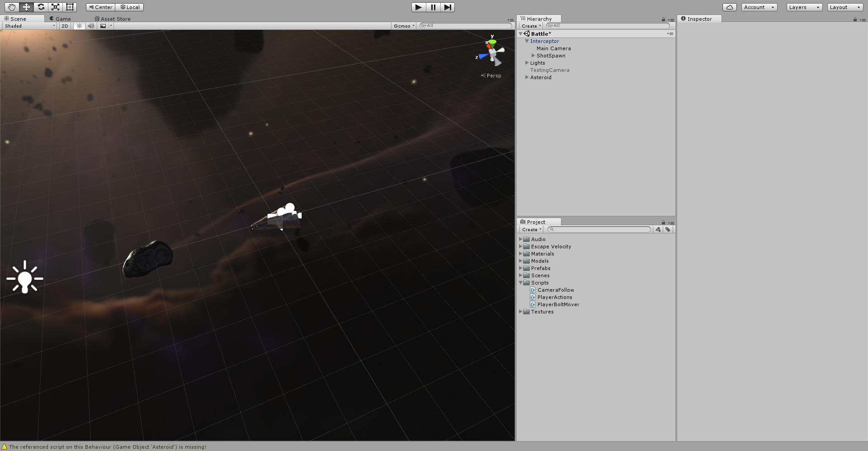Expand the Materials folder
Viewport: 868px width, 451px height.
click(x=520, y=254)
